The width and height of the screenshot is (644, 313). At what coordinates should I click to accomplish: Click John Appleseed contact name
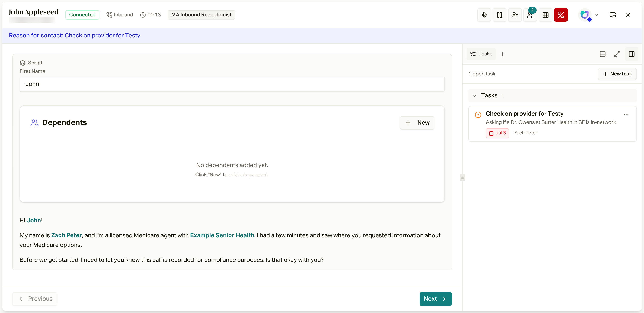33,12
